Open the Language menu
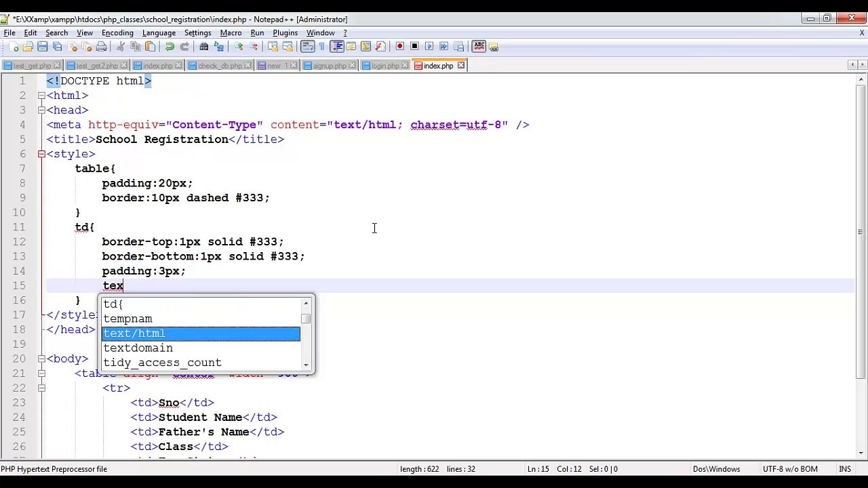Screen dimensions: 868x488 (x=159, y=33)
